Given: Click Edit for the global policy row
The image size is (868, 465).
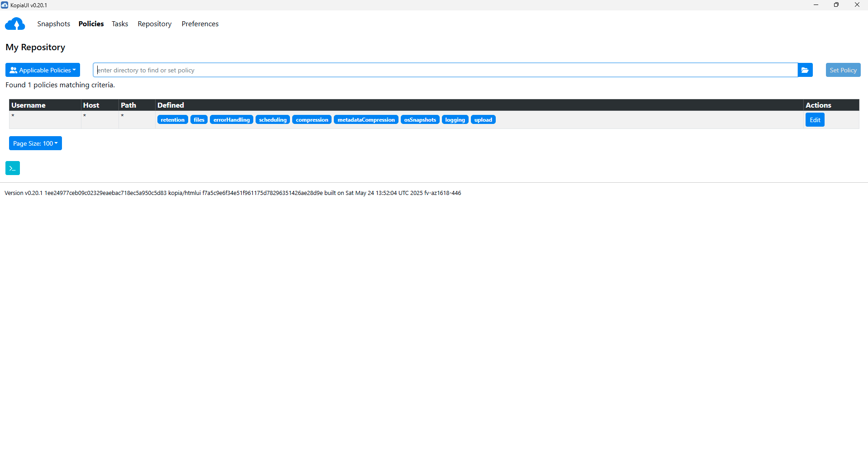Looking at the screenshot, I should coord(815,120).
